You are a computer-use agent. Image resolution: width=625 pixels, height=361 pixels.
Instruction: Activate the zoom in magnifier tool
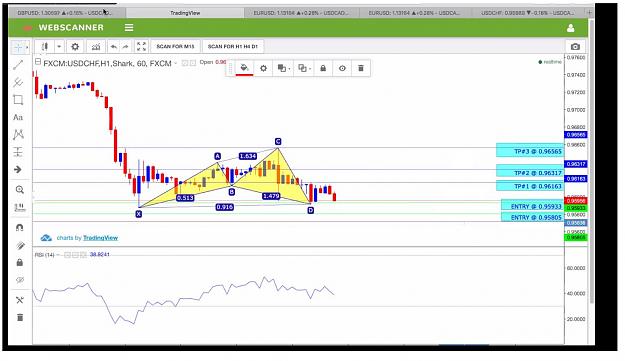click(x=20, y=190)
